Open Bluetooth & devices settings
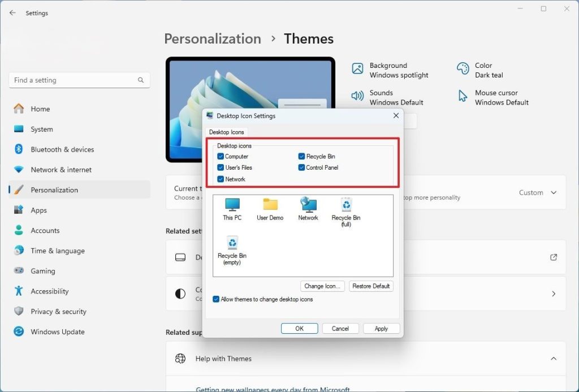 (62, 149)
